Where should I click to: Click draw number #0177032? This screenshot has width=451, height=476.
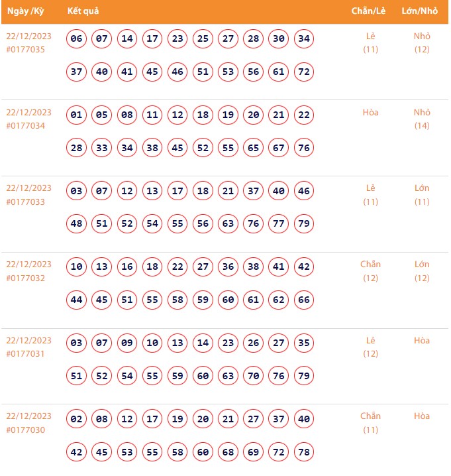pyautogui.click(x=26, y=278)
